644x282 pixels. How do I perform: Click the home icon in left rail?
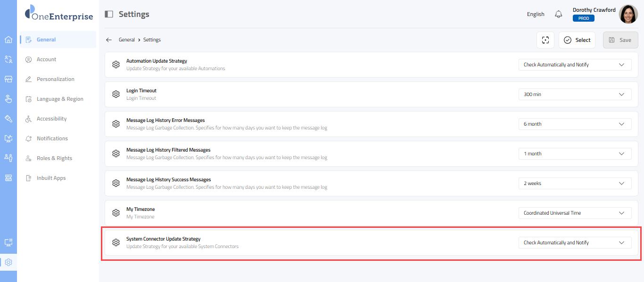(8, 40)
